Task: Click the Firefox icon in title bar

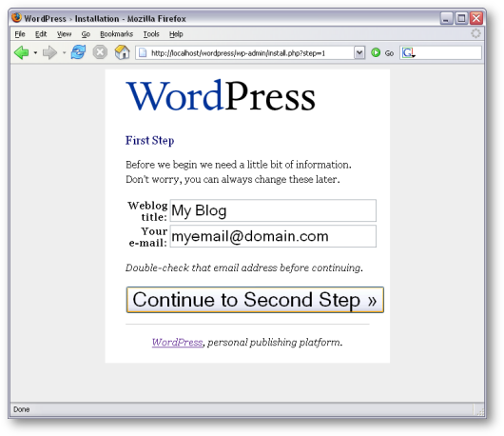Action: click(16, 18)
